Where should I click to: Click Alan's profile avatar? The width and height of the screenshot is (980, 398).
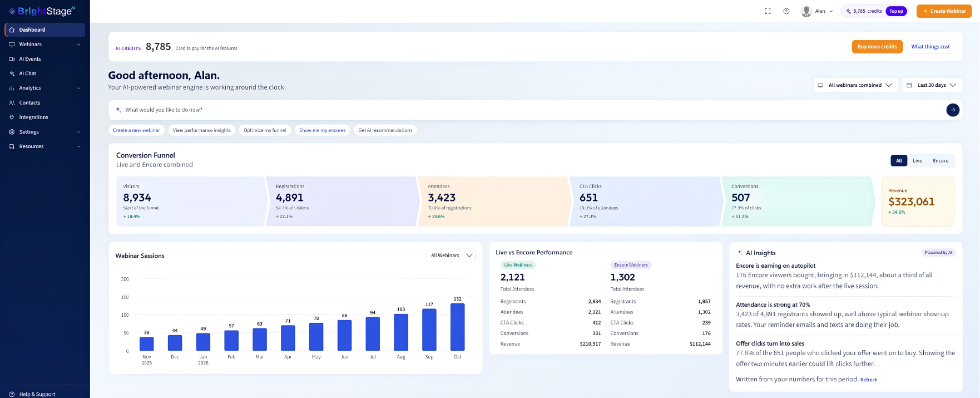(x=806, y=11)
